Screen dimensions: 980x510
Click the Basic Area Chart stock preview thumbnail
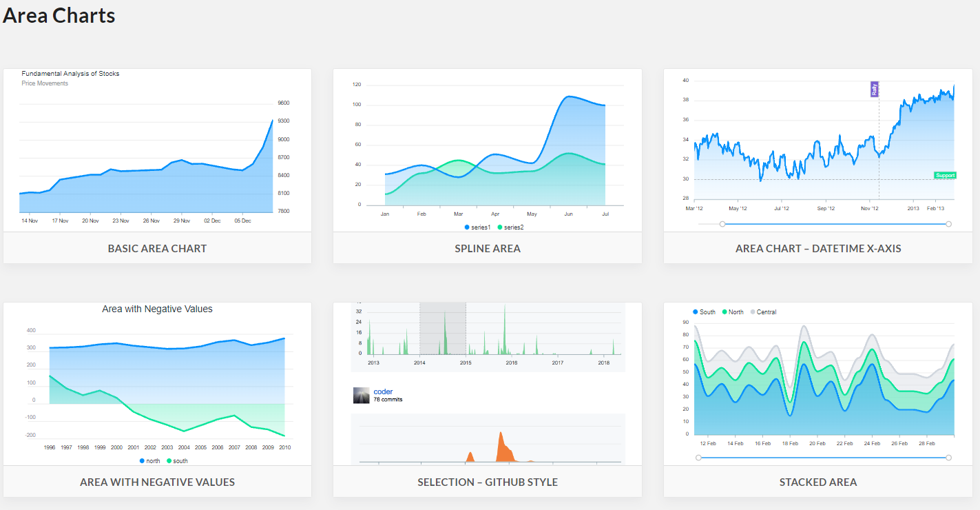click(x=157, y=150)
